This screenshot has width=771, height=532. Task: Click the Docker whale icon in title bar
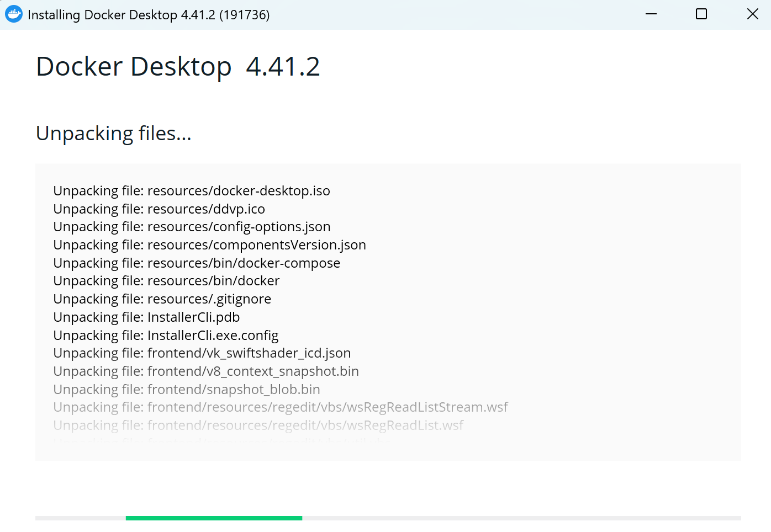click(14, 14)
